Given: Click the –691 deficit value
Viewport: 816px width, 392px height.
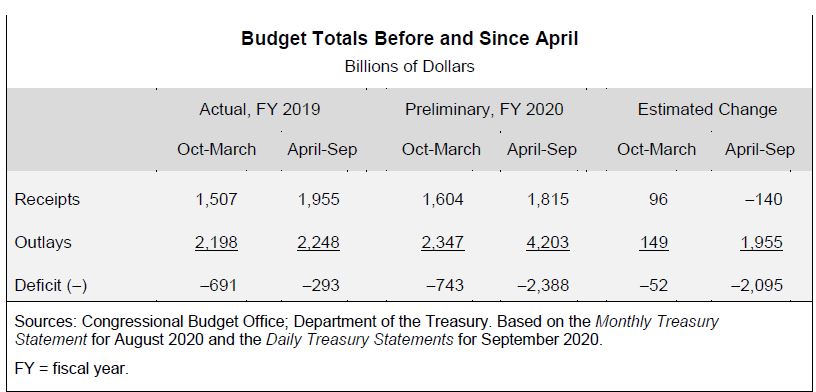Looking at the screenshot, I should (x=219, y=285).
